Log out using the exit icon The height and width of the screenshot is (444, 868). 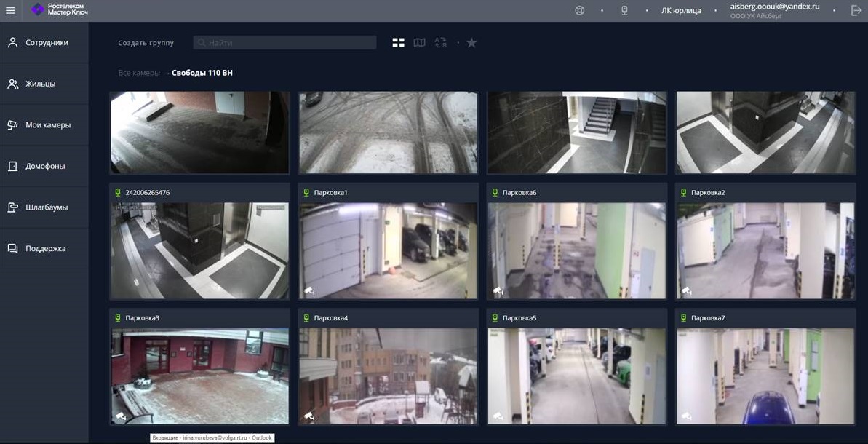856,10
